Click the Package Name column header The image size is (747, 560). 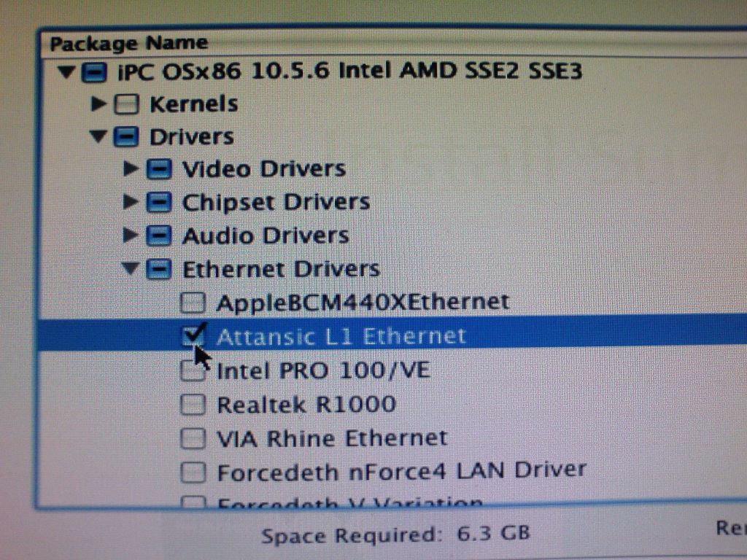[x=129, y=43]
